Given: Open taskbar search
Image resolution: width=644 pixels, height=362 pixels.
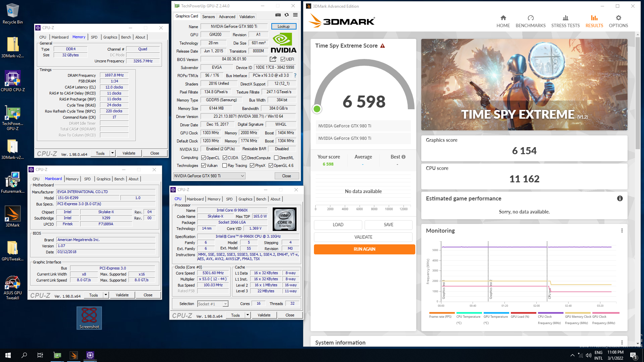Looking at the screenshot, I should click(24, 355).
